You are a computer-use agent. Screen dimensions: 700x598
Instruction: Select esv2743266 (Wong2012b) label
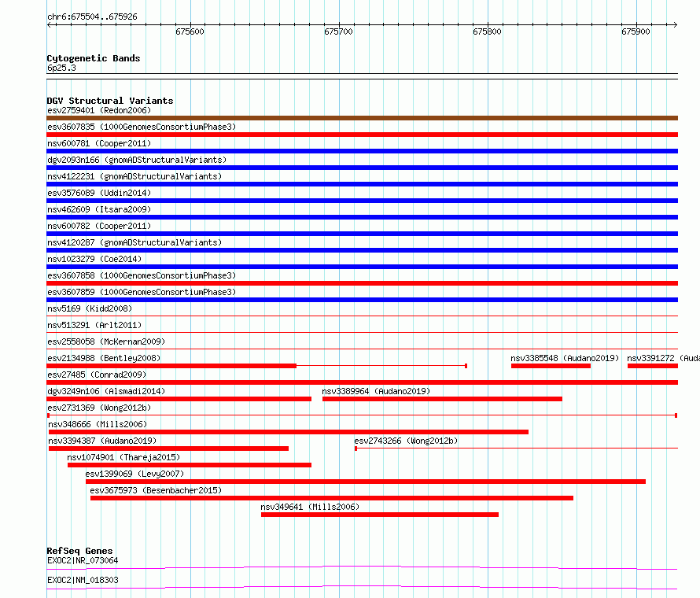pyautogui.click(x=406, y=441)
